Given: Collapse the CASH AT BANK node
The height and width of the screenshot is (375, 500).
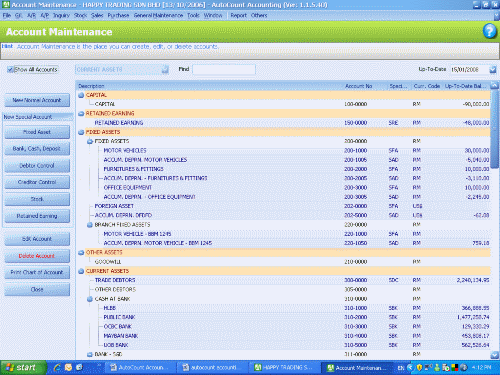Looking at the screenshot, I should click(90, 299).
